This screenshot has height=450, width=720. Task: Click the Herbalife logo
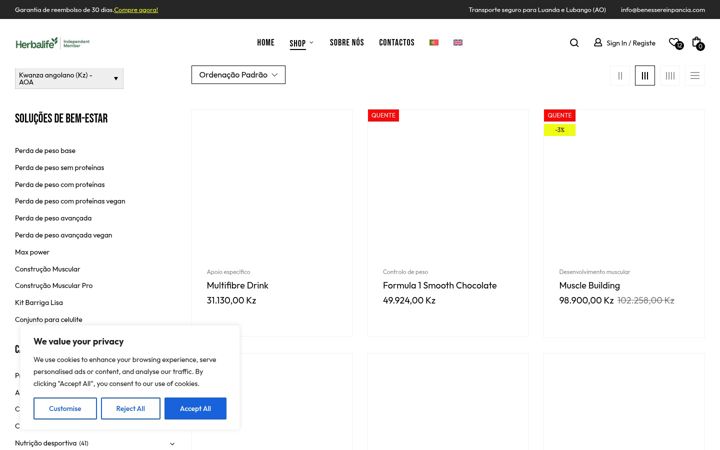point(52,43)
